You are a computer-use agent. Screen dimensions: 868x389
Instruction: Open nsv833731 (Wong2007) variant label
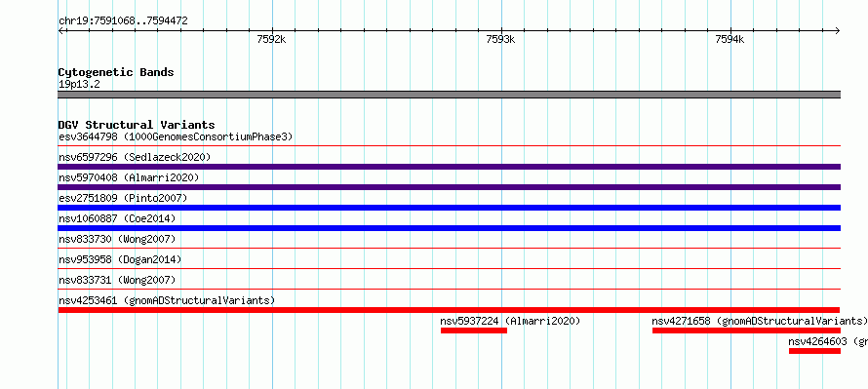[x=117, y=280]
